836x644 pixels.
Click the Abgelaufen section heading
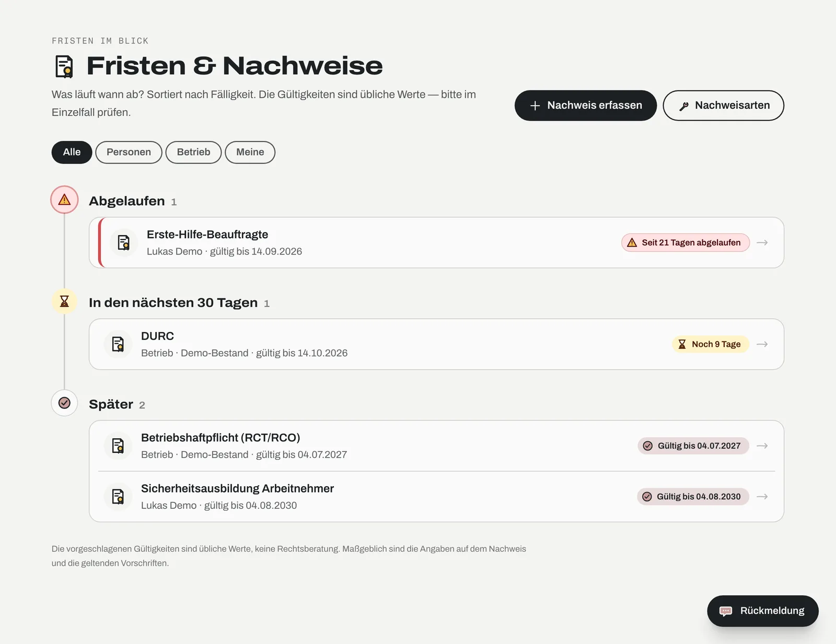(127, 201)
